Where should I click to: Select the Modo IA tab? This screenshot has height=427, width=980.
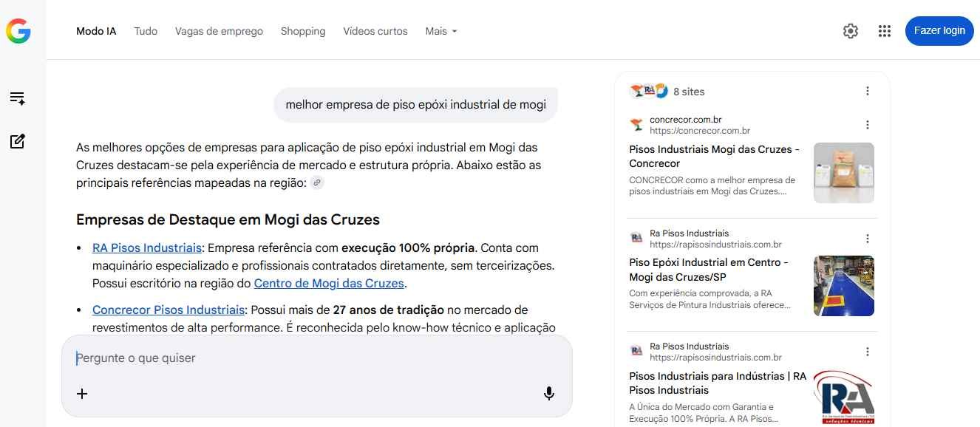pos(96,31)
